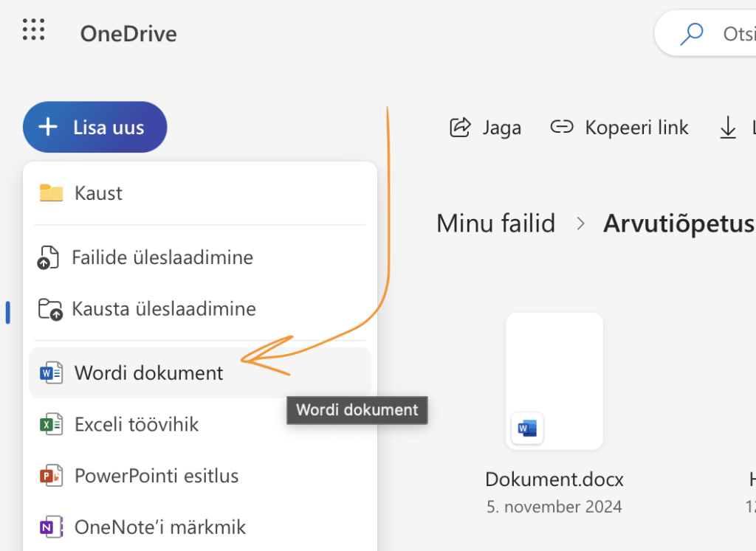Click the download arrow icon in toolbar
The height and width of the screenshot is (551, 756).
728,128
